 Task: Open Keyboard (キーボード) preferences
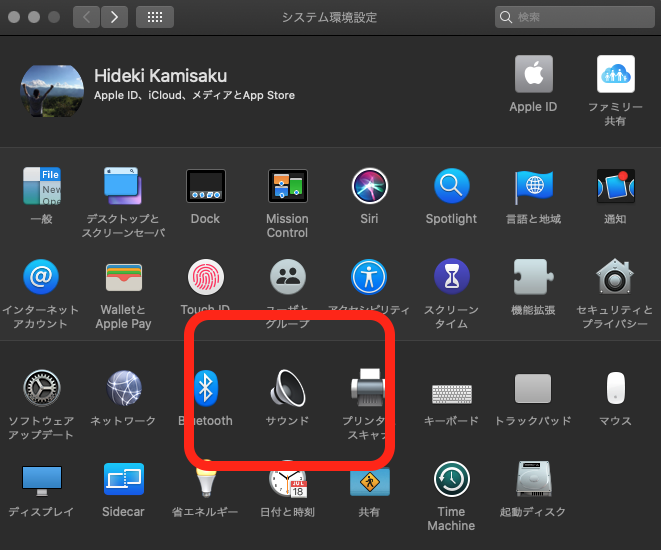(451, 394)
